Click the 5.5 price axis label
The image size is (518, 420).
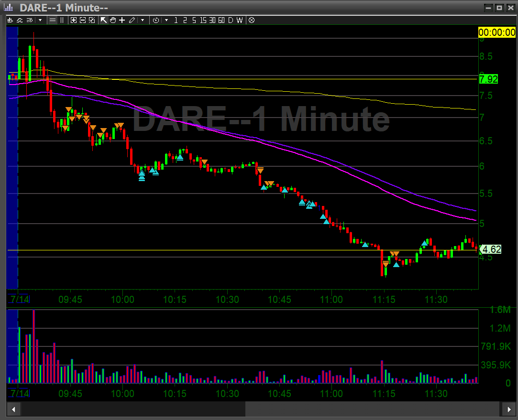tap(486, 194)
